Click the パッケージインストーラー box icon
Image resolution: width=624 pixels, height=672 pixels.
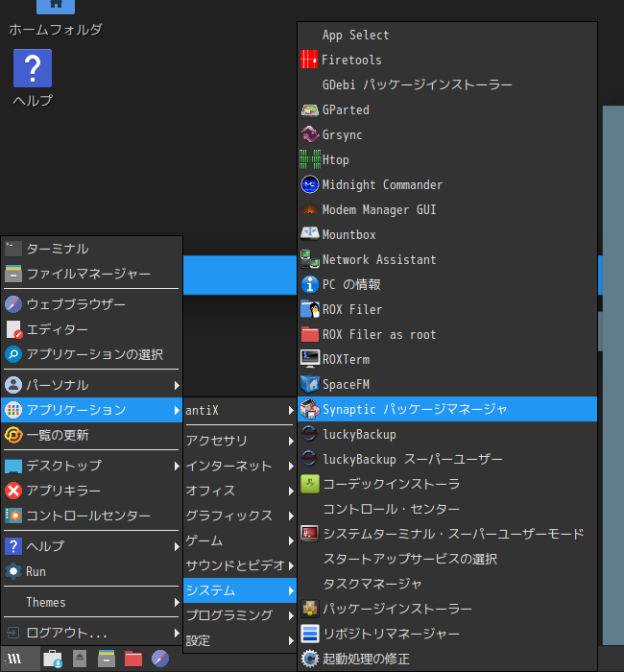pyautogui.click(x=309, y=609)
